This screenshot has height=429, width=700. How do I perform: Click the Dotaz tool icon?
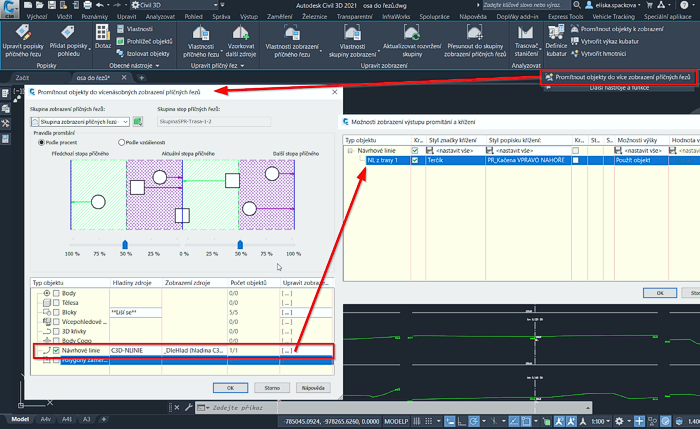coord(103,37)
